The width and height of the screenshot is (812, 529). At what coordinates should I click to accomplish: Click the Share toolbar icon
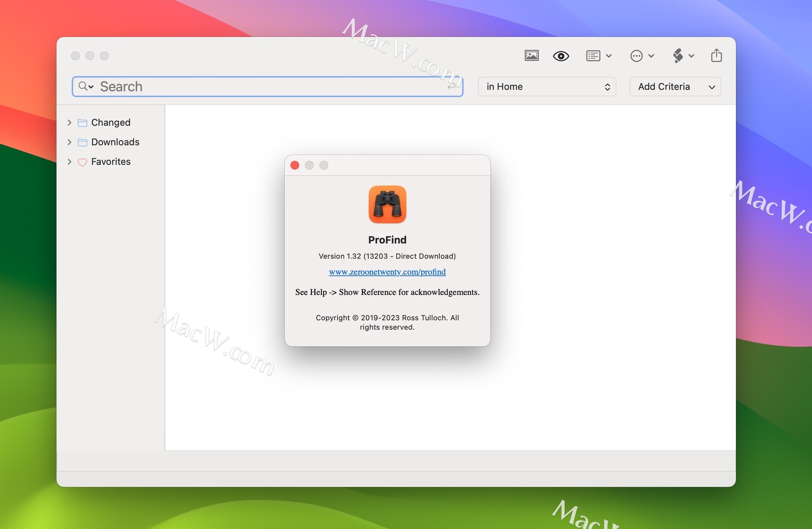[716, 55]
